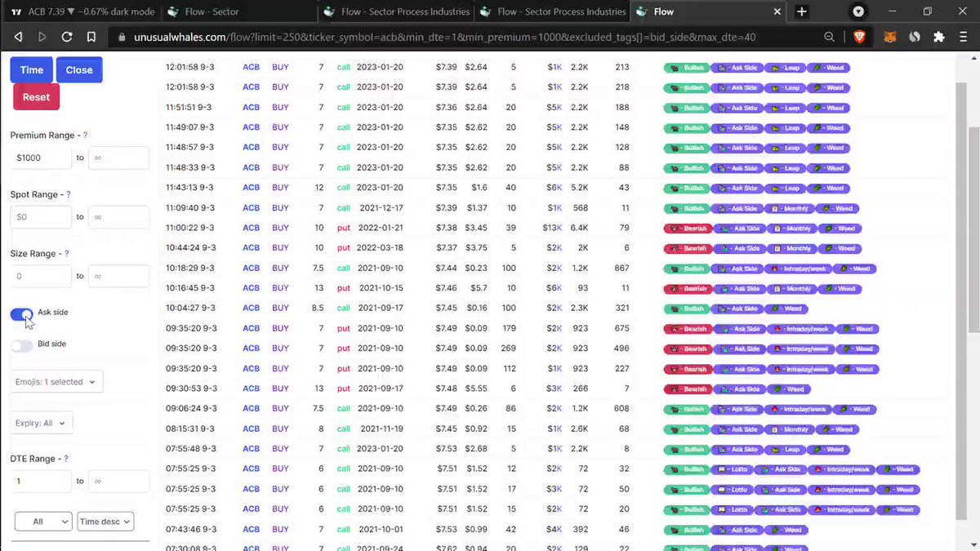Click the Weed tag in the 10:04:27 row
The height and width of the screenshot is (551, 980).
(x=786, y=309)
